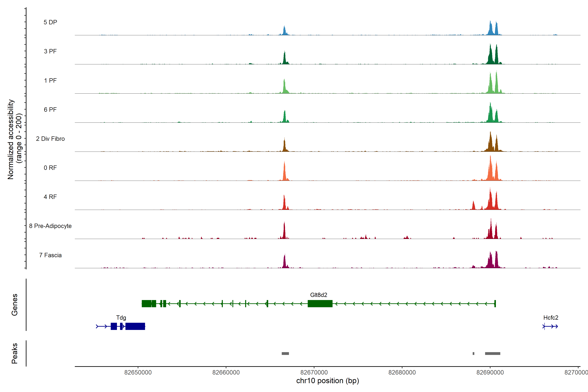Screen dimensions: 588x392
Task: Click the 82670000 x-axis tick label
Action: coord(314,372)
